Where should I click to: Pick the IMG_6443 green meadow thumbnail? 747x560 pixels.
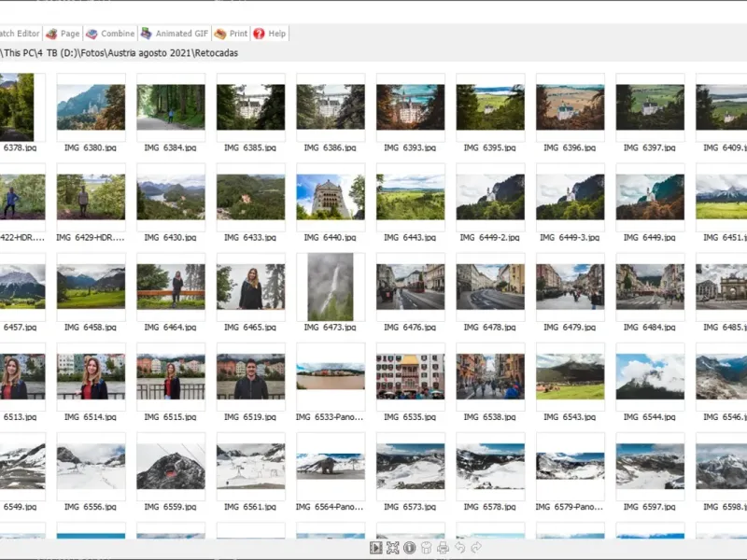click(411, 197)
